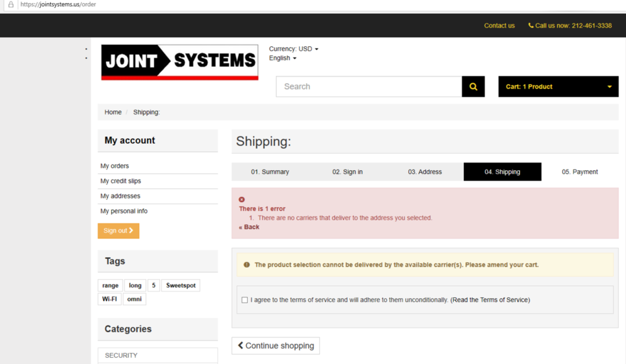The width and height of the screenshot is (626, 364).
Task: Click the Joint Systems logo
Action: pyautogui.click(x=179, y=62)
